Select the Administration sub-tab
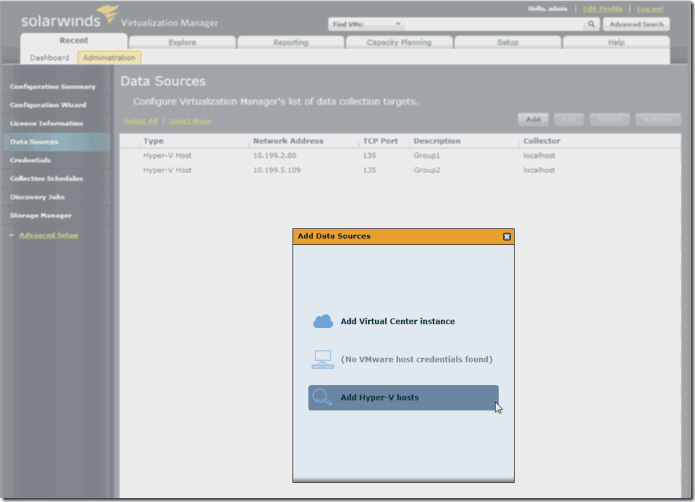 [109, 58]
